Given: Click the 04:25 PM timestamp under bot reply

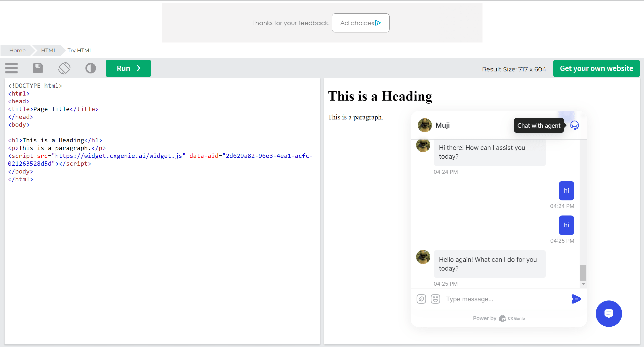Looking at the screenshot, I should point(446,284).
